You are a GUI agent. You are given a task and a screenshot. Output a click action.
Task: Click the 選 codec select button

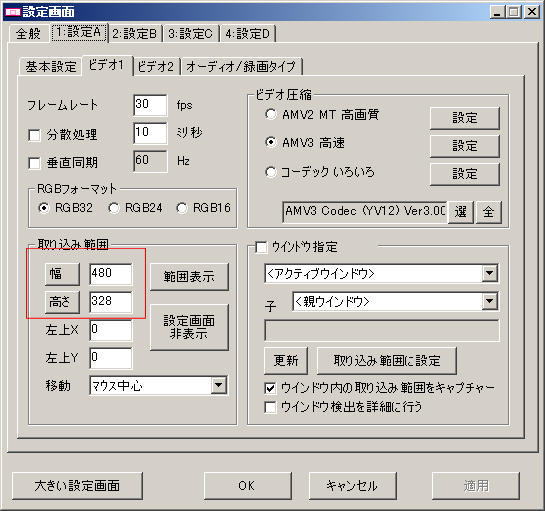pos(461,212)
